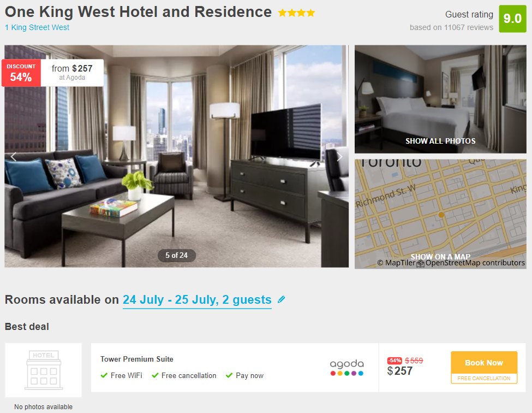Click the Pay now checkmark
Viewport: 532px width, 413px height.
[x=229, y=375]
